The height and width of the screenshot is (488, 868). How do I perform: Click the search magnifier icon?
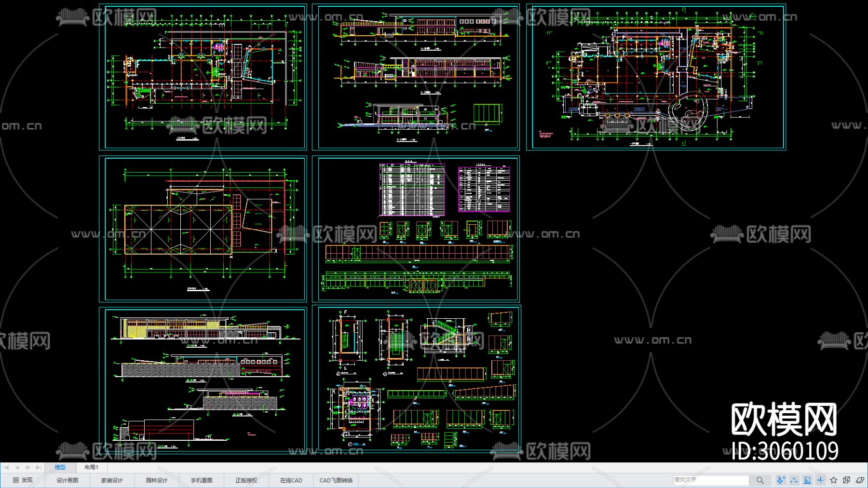(760, 480)
